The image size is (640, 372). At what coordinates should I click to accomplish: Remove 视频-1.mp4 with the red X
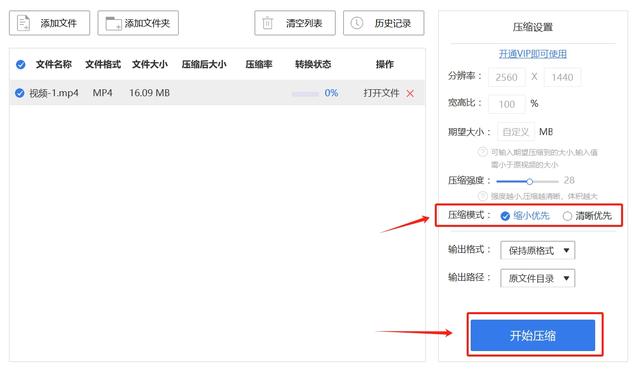coord(410,94)
